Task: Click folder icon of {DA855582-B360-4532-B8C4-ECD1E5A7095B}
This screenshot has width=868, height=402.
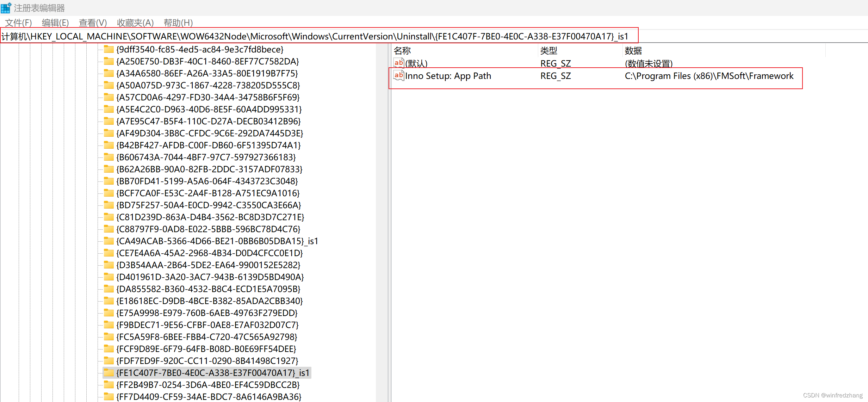Action: pos(109,289)
